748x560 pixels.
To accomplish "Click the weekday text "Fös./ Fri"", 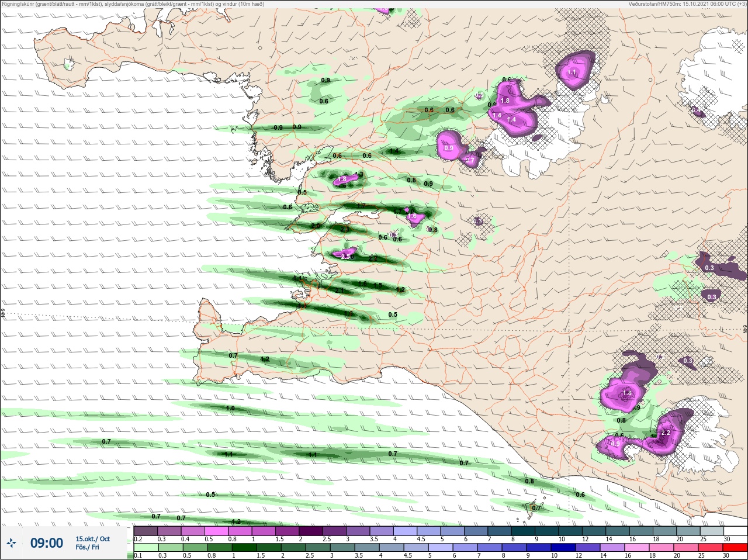I will pos(87,548).
